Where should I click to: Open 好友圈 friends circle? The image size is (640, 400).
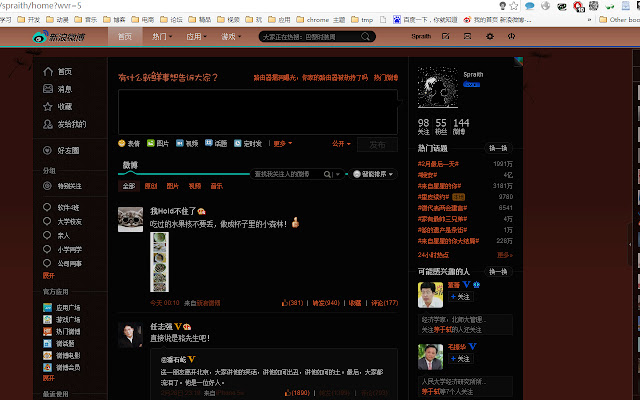[61, 150]
